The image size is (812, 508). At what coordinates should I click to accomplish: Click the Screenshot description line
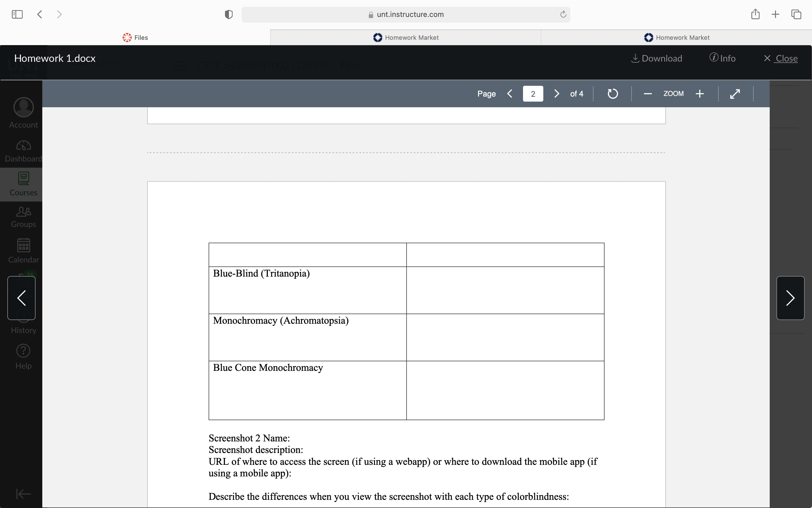pos(256,450)
